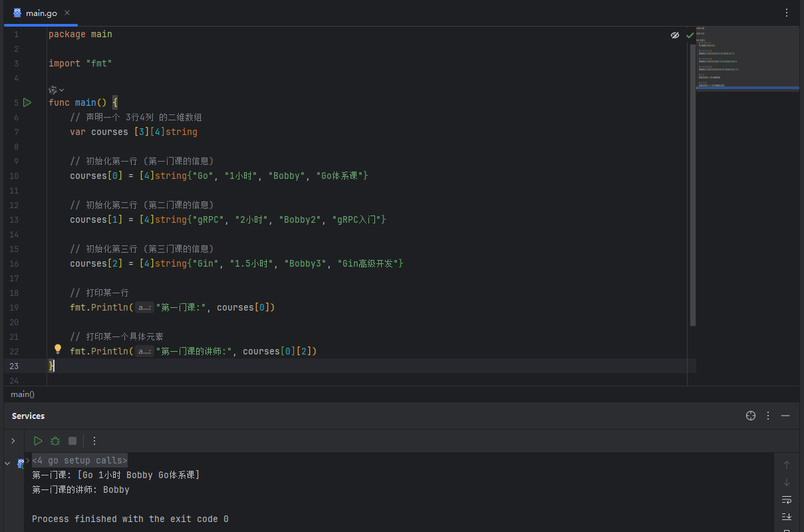Click the AI swirl icon above func main
The image size is (804, 532).
pos(53,90)
